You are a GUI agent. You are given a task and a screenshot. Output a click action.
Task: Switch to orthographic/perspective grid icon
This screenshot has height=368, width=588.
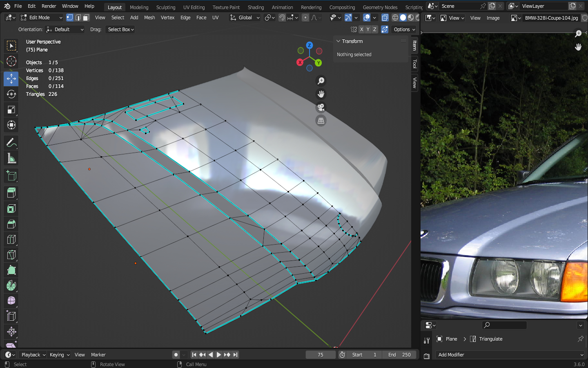tap(321, 121)
